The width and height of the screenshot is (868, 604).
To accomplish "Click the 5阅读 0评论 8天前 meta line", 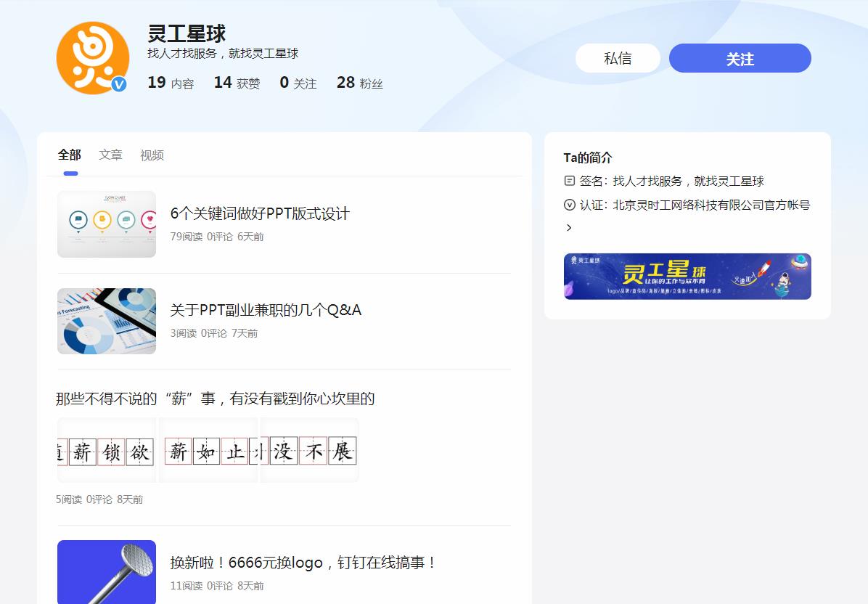I will (x=99, y=499).
